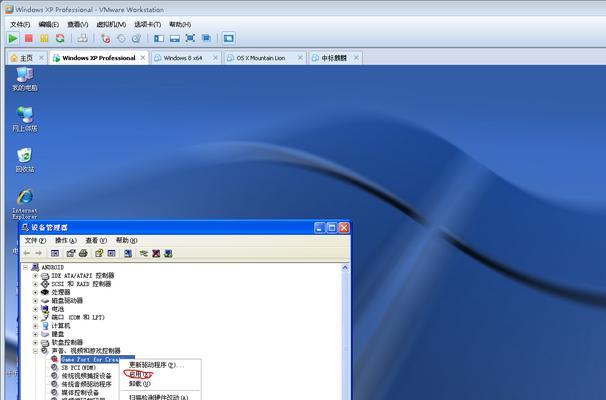Click the Unity mode icon
Image resolution: width=606 pixels, height=400 pixels.
[x=206, y=38]
